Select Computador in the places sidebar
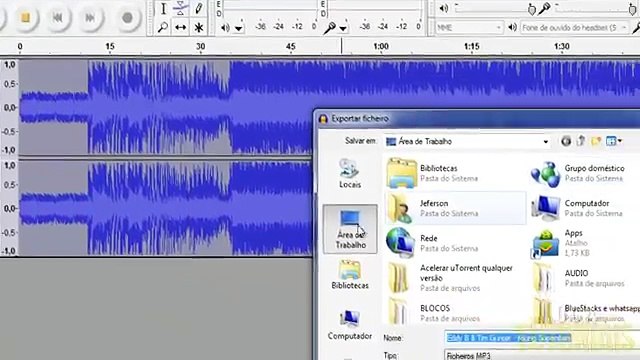Viewport: 640px width, 360px height. pyautogui.click(x=350, y=325)
